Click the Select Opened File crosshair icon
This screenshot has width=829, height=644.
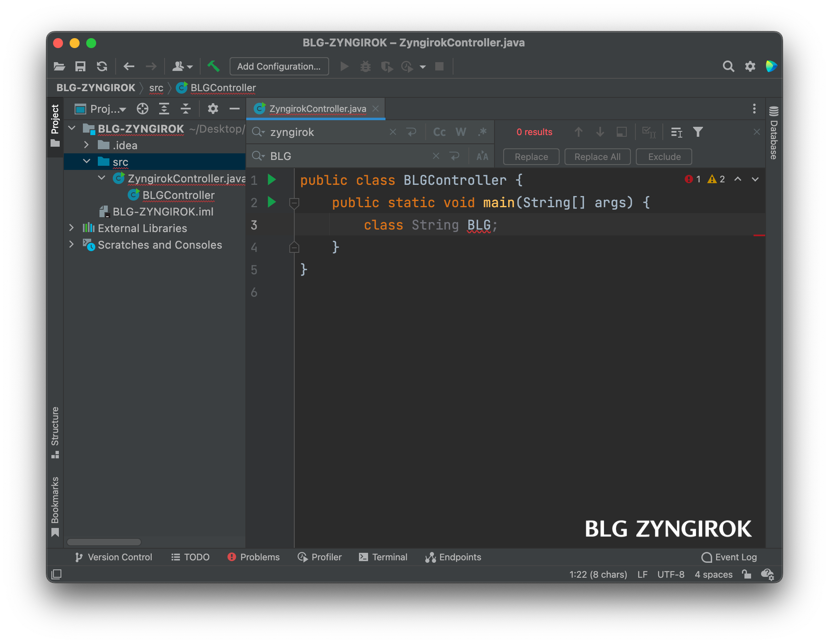[143, 109]
